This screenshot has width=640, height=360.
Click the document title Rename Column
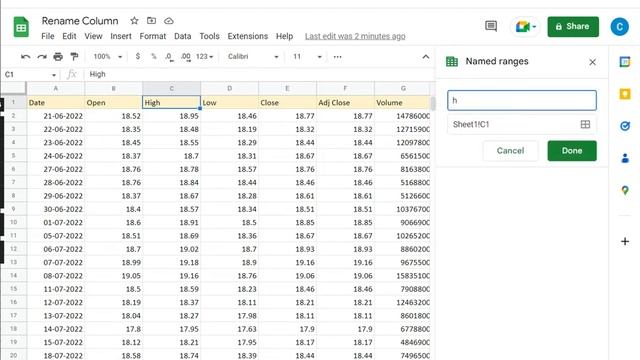click(x=80, y=21)
